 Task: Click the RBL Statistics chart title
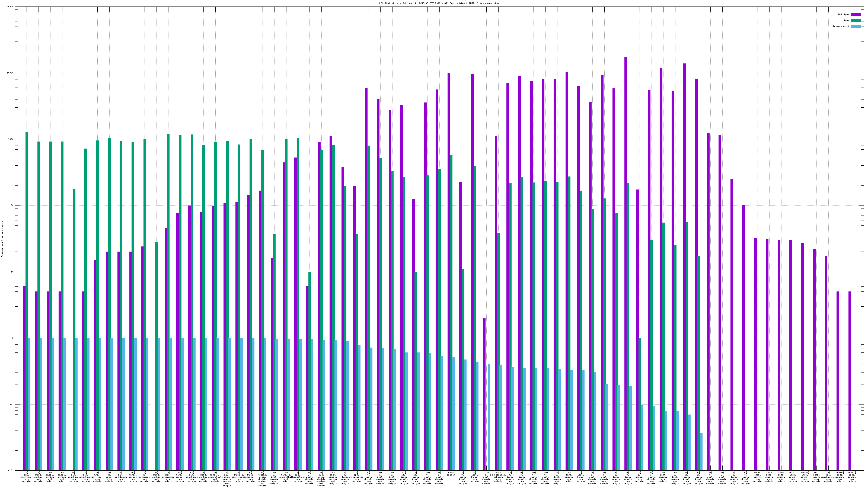(439, 3)
